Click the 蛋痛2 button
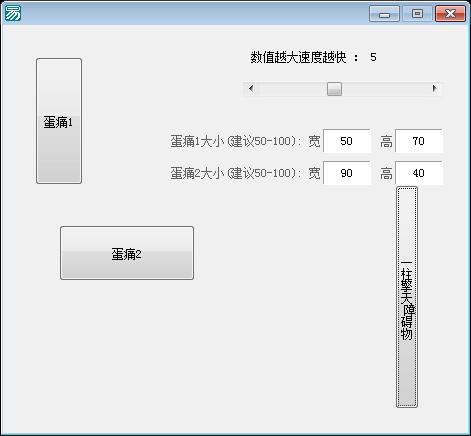The image size is (471, 436). pos(127,253)
